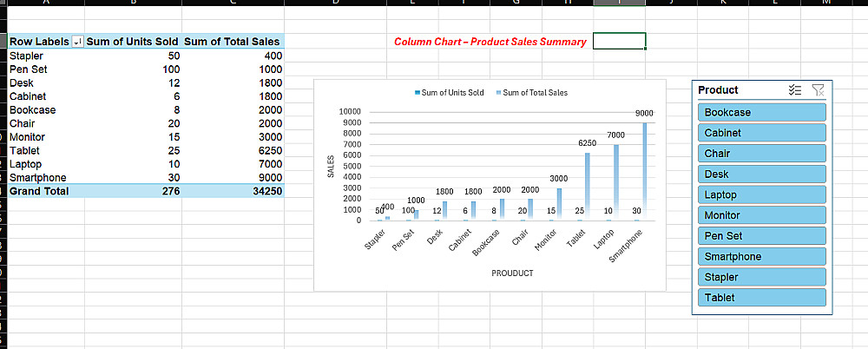Clear filter in the Product slicer
Viewport: 868px width, 349px height.
[x=819, y=90]
